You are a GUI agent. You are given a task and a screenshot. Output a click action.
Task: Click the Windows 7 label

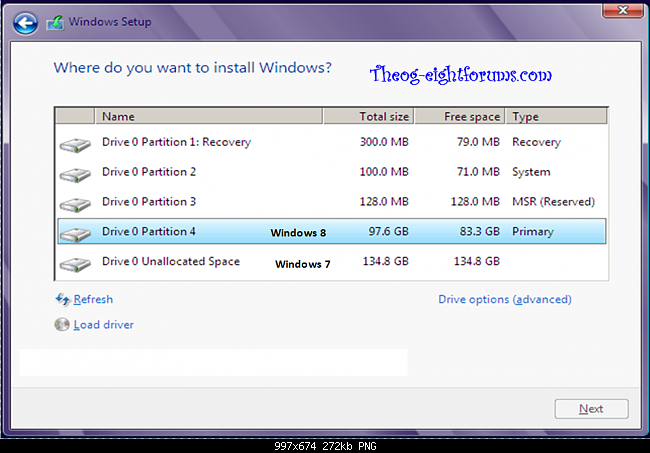(303, 264)
